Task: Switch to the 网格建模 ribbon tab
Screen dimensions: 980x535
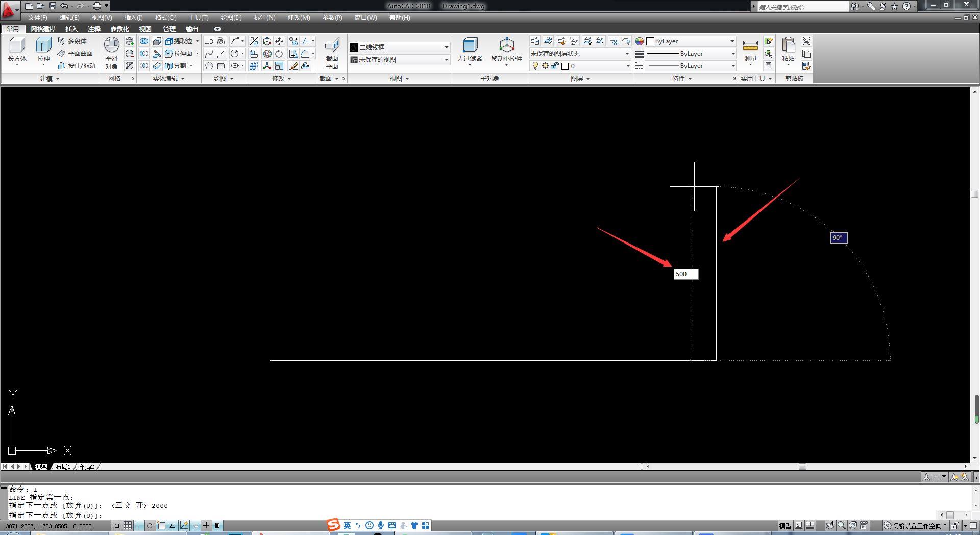Action: coord(43,29)
